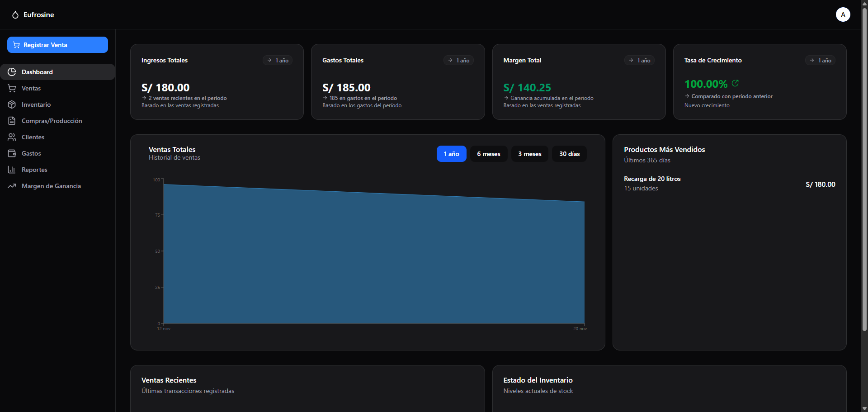
Task: Click the Registrar Venta button
Action: pyautogui.click(x=57, y=45)
